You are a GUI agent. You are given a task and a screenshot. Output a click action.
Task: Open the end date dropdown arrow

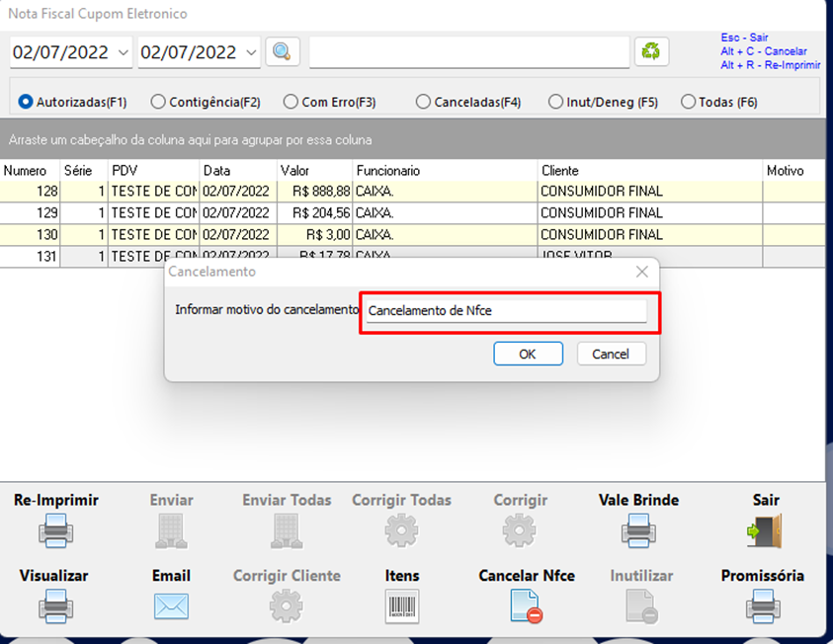coord(251,52)
